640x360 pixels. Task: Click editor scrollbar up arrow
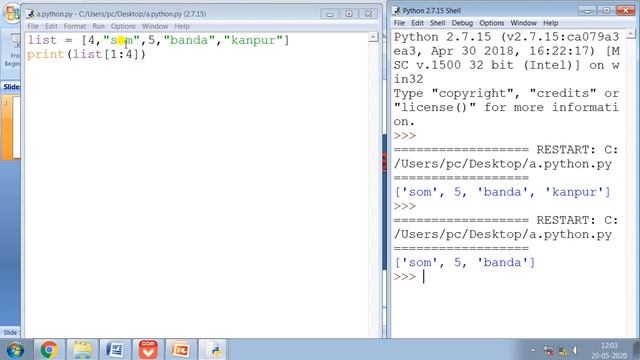click(x=373, y=37)
